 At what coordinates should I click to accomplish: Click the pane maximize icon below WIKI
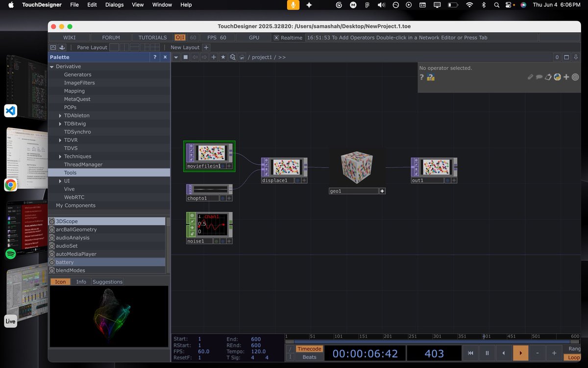pos(53,47)
